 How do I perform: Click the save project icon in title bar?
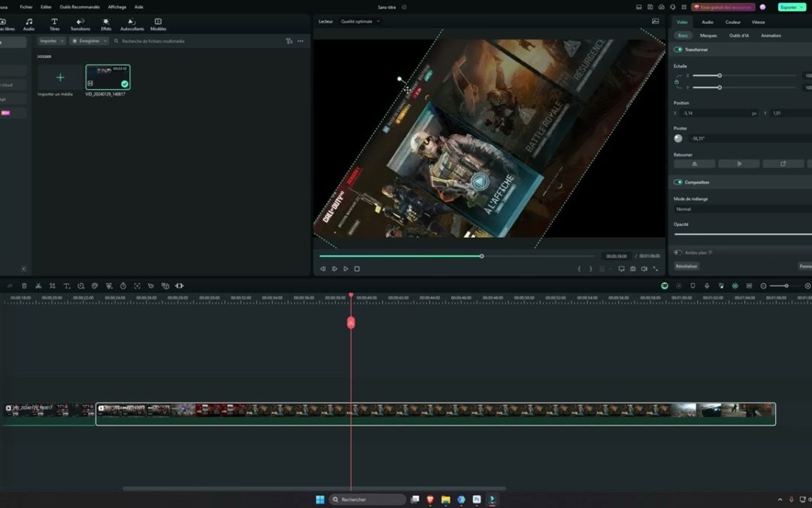click(x=650, y=8)
